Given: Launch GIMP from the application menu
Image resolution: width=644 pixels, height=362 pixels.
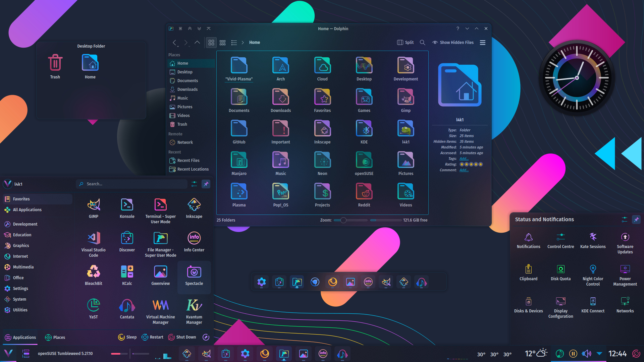Looking at the screenshot, I should [94, 208].
